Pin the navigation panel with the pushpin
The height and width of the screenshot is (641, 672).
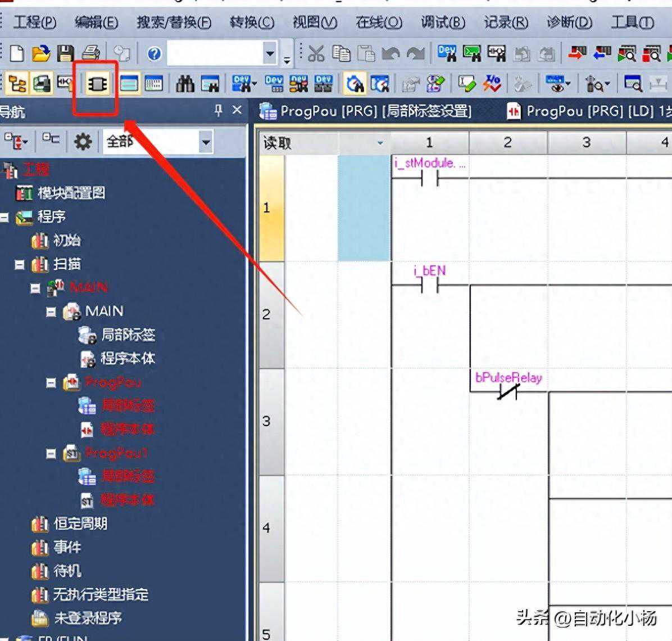point(219,110)
